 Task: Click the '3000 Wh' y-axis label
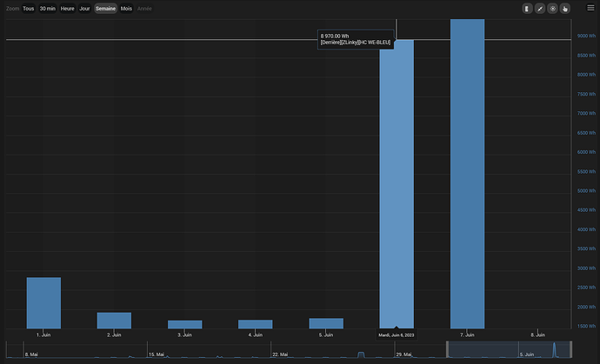coord(586,268)
